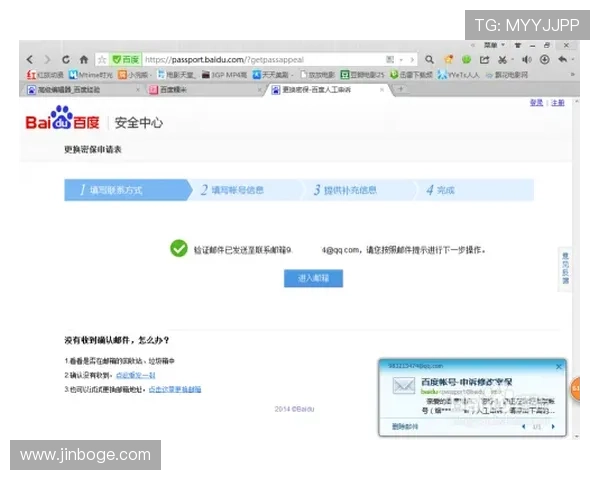The height and width of the screenshot is (480, 600).
Task: Click the 注册 link at top right
Action: click(558, 103)
